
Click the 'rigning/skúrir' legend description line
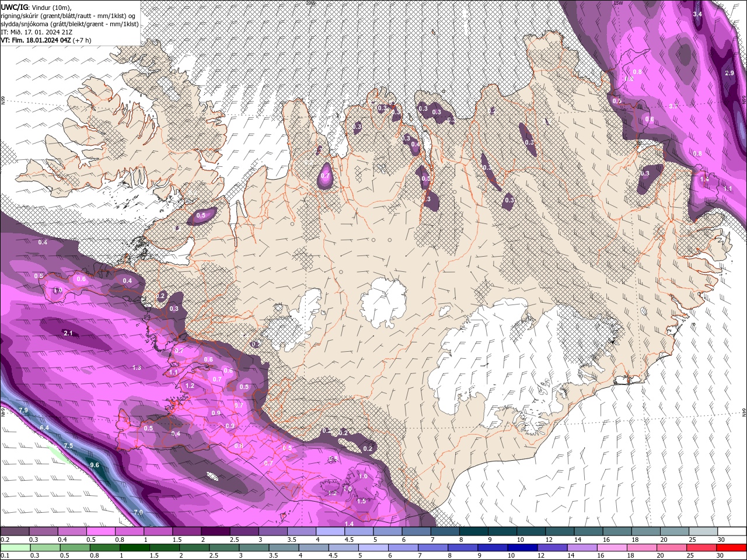click(68, 15)
